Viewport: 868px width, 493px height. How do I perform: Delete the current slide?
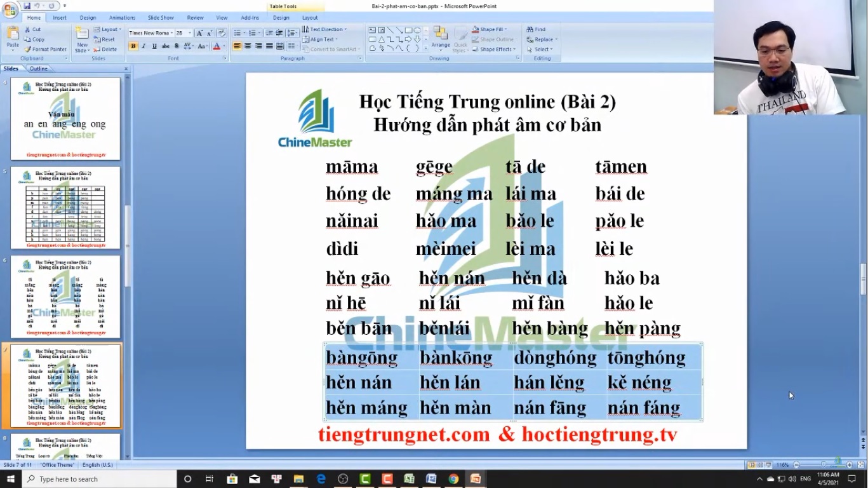105,49
